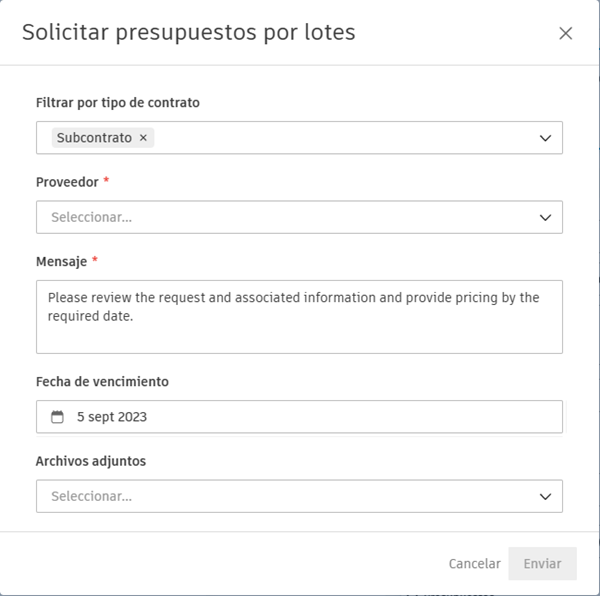Click the Fecha de vencimiento label
This screenshot has height=596, width=600.
pos(102,381)
